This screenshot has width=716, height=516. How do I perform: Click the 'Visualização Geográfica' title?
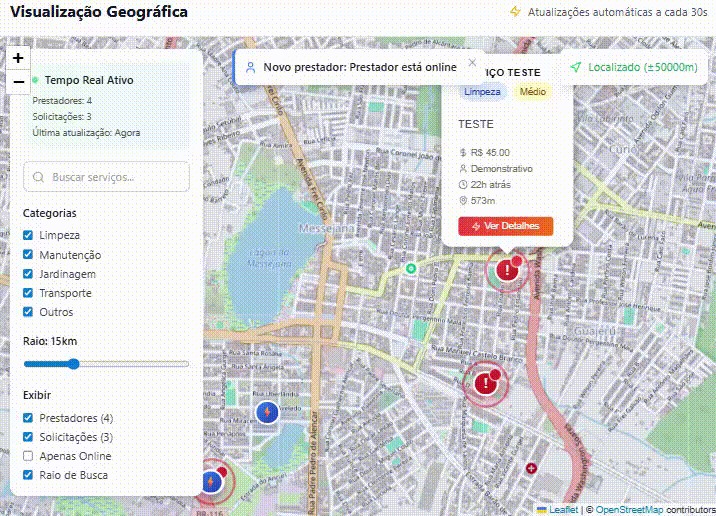coord(99,12)
